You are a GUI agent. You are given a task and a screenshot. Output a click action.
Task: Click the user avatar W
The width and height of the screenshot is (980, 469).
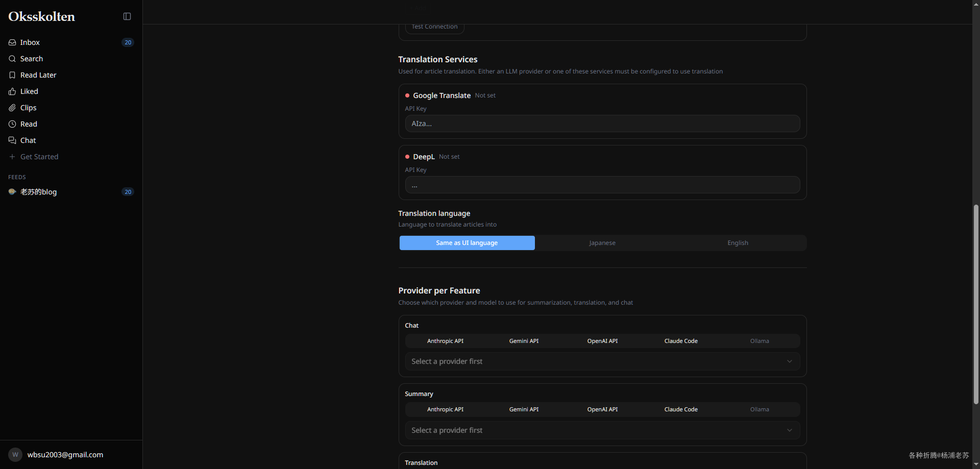15,455
